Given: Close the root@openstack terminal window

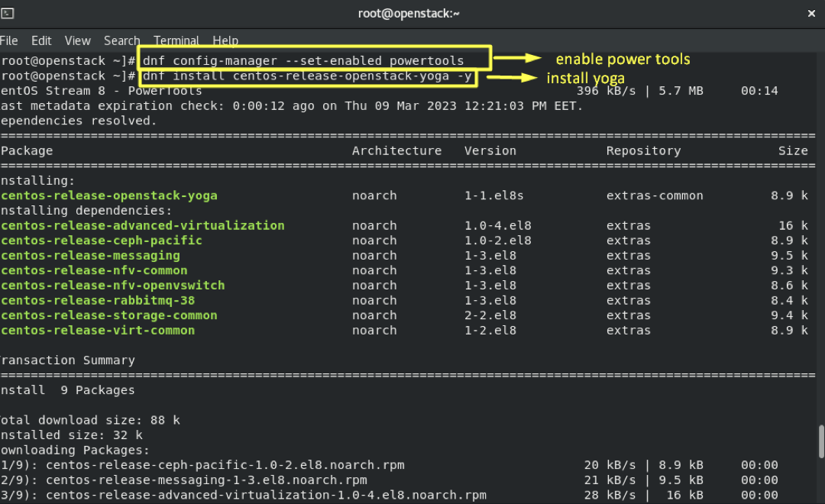Looking at the screenshot, I should coord(811,14).
